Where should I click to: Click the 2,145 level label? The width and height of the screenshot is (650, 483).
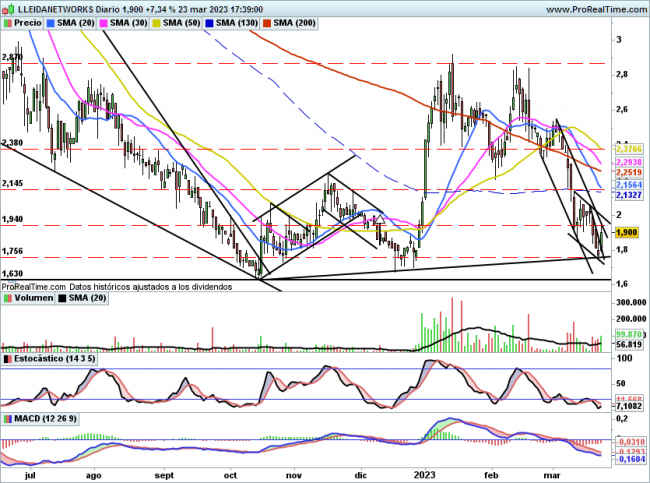pyautogui.click(x=12, y=184)
